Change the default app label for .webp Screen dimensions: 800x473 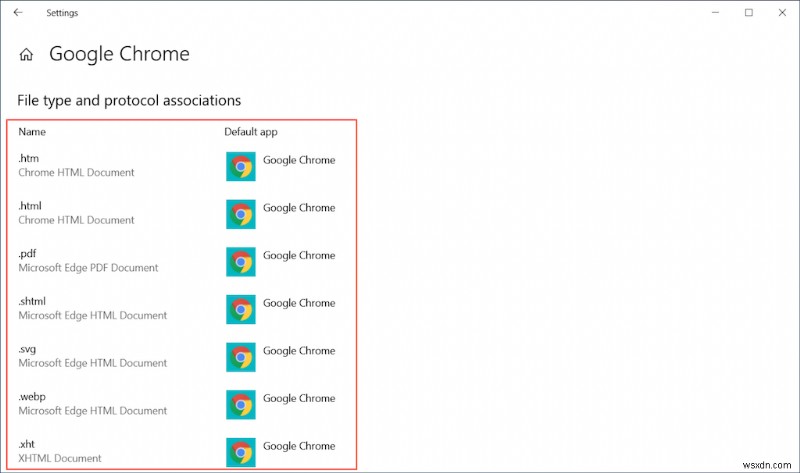pyautogui.click(x=299, y=399)
